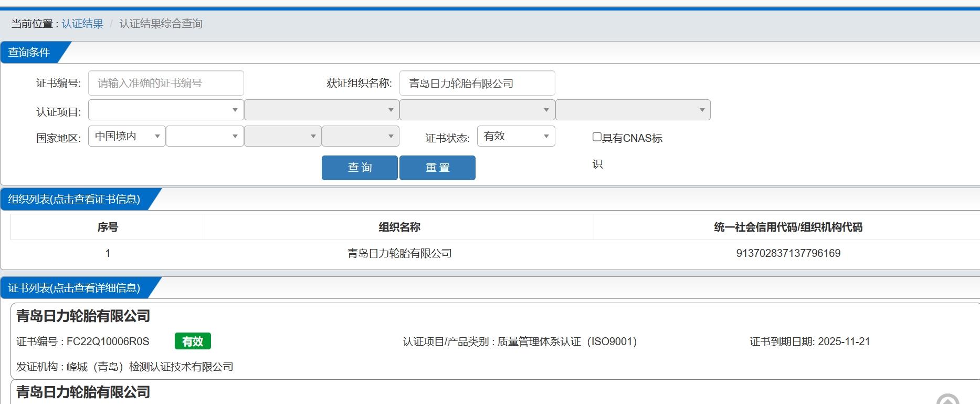Open the fourth 国家地区 dropdown
The image size is (980, 404).
click(x=361, y=136)
